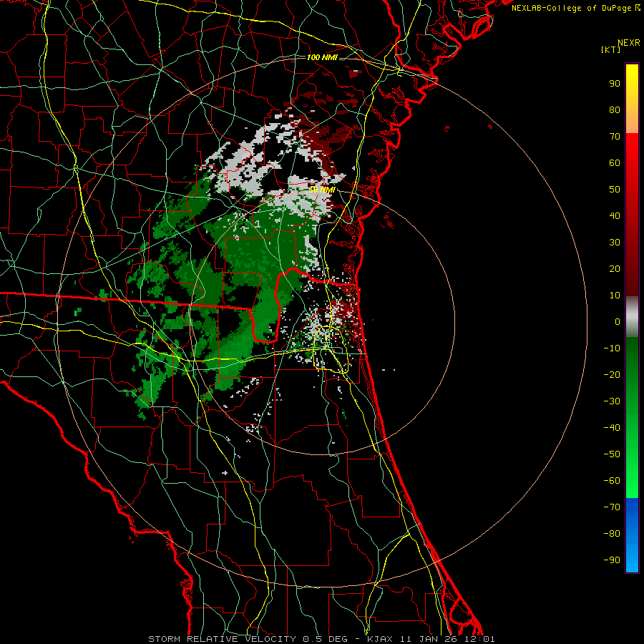
Task: Pick the gray zero-velocity segment of color bar
Action: click(x=632, y=317)
